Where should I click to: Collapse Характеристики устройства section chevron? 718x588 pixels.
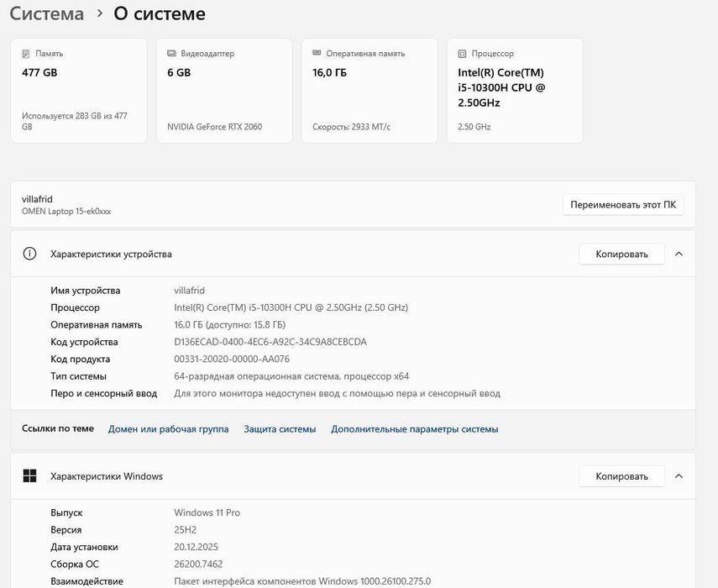click(x=679, y=255)
